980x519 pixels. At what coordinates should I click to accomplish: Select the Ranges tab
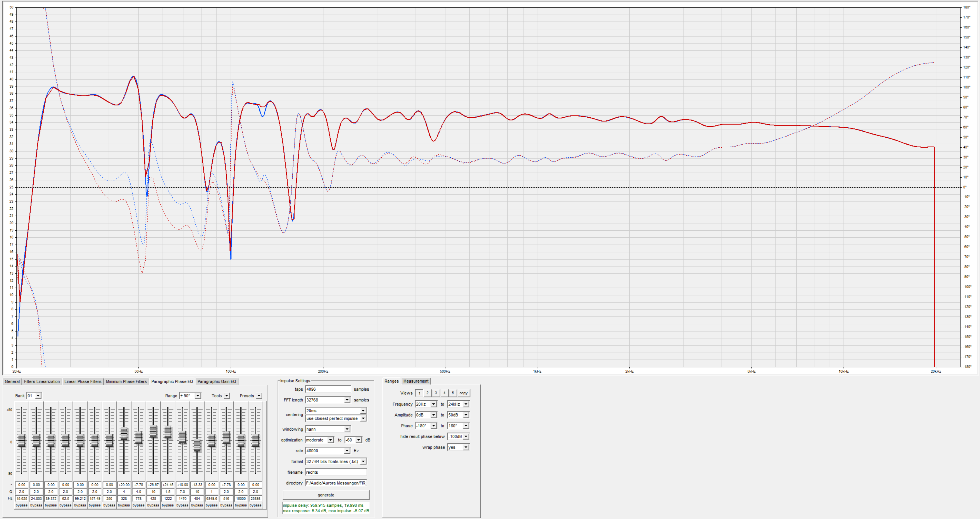tap(391, 381)
